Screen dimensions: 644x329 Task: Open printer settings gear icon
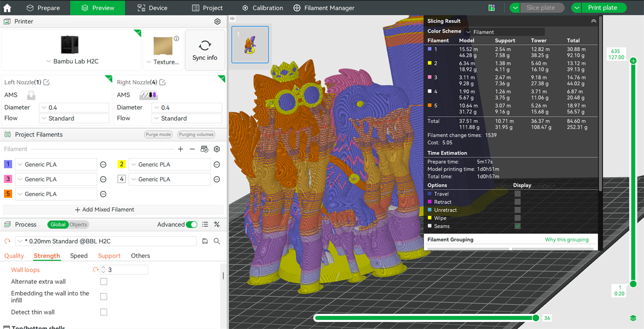(x=217, y=22)
